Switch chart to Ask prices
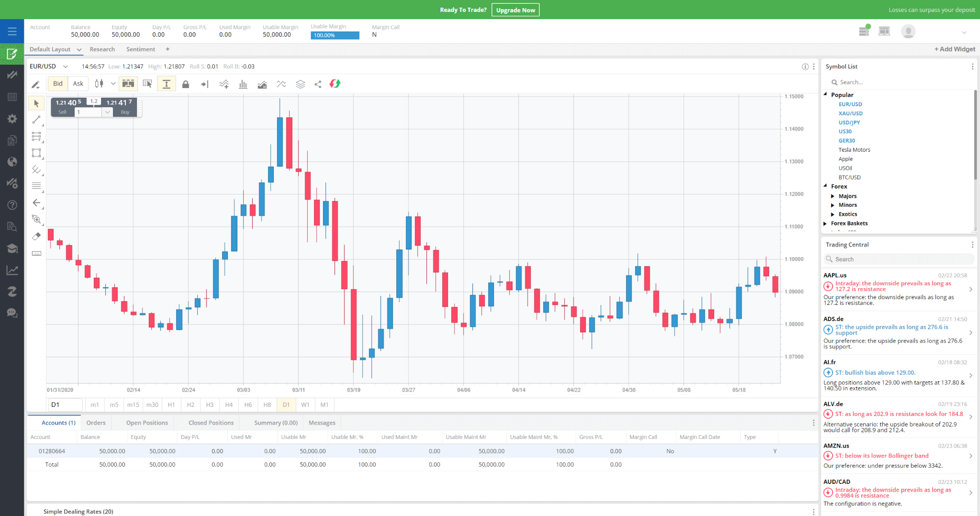Image resolution: width=980 pixels, height=516 pixels. 78,83
